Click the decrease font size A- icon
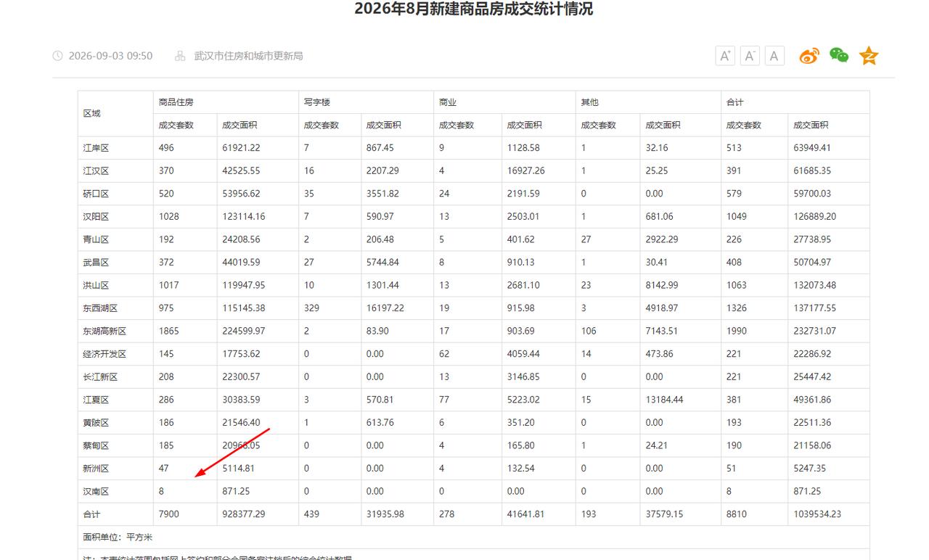The height and width of the screenshot is (560, 929). tap(750, 56)
